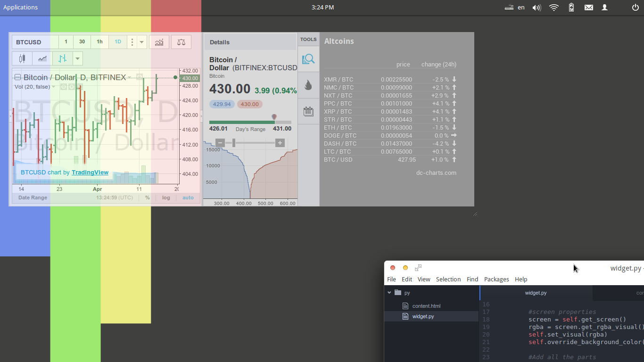Click the 430.00 ask price pill
Viewport: 644px width, 362px height.
tap(249, 104)
